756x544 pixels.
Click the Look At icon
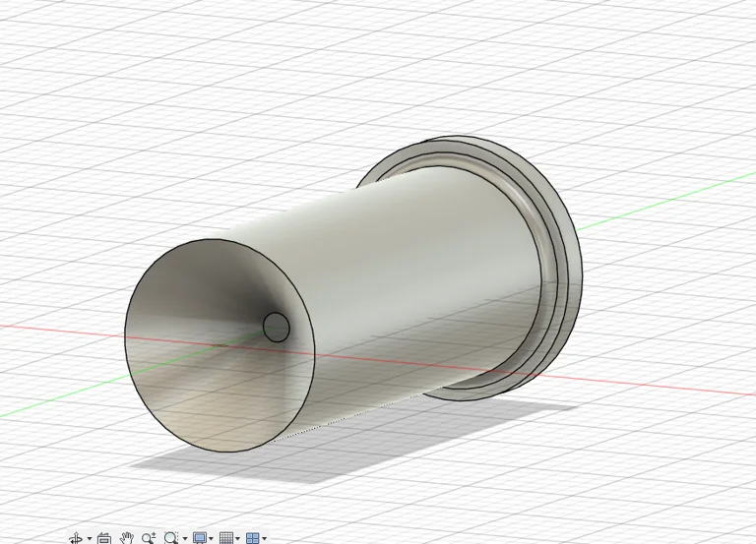[104, 538]
